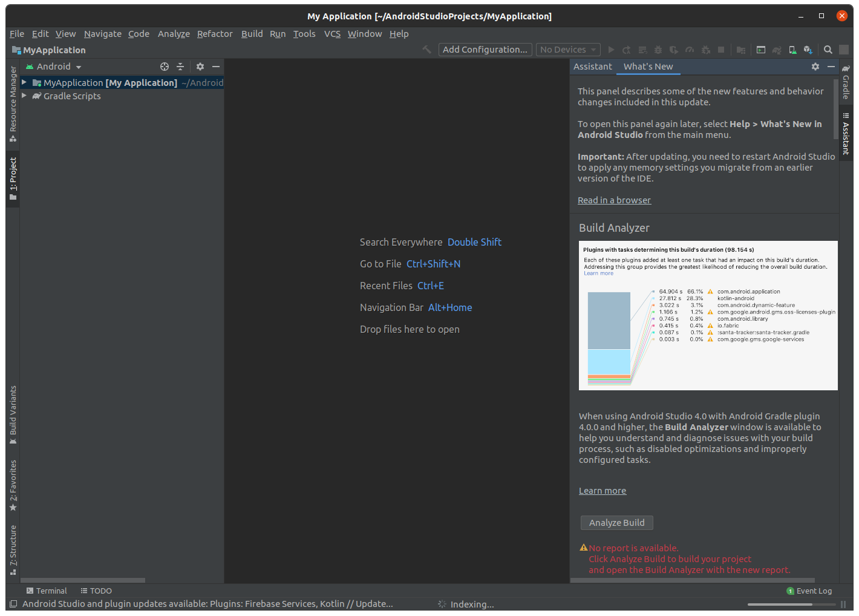
Task: Toggle the 1: Project side tab
Action: click(x=13, y=179)
